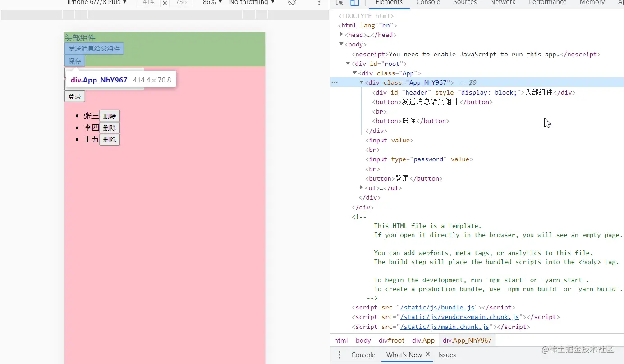Select body in the breadcrumb bar

363,341
